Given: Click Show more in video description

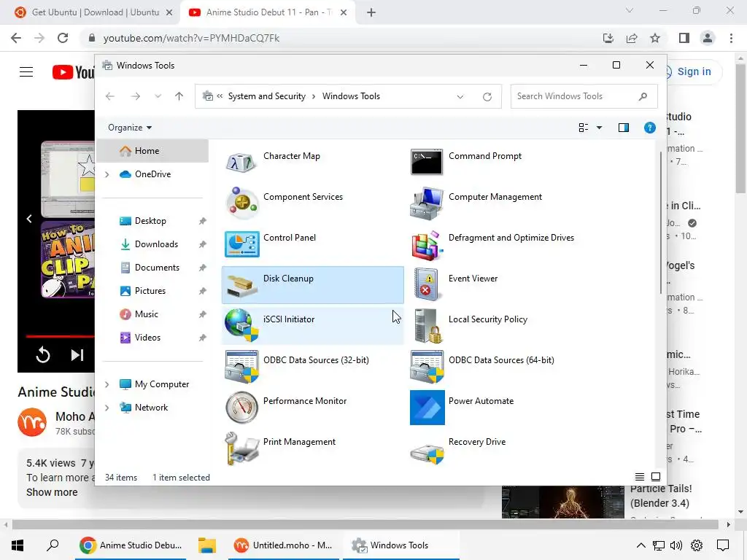Looking at the screenshot, I should (x=52, y=492).
